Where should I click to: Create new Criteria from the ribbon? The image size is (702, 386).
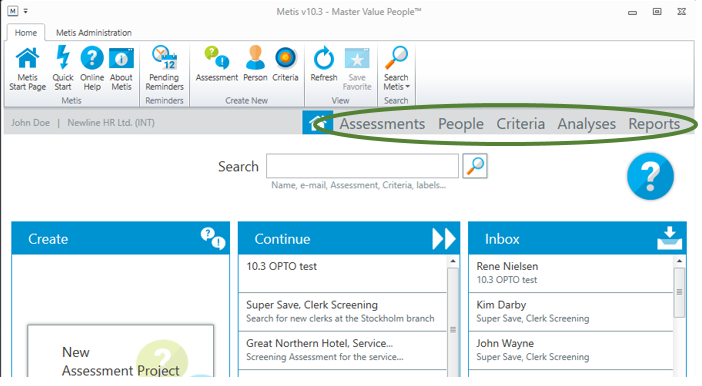285,64
